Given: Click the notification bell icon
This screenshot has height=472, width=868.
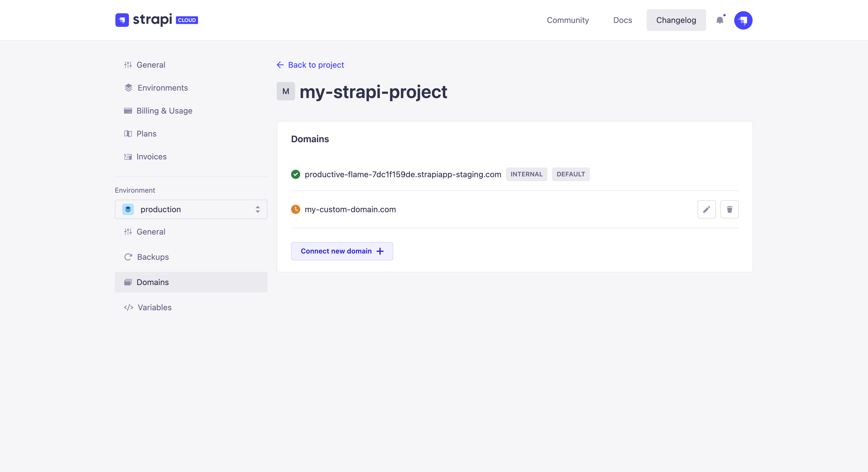Looking at the screenshot, I should click(720, 20).
